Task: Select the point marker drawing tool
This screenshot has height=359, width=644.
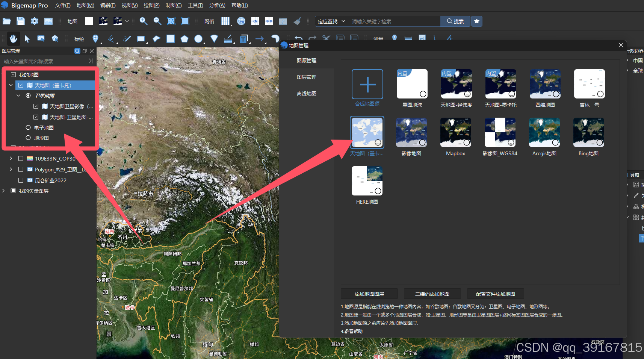Action: tap(95, 39)
